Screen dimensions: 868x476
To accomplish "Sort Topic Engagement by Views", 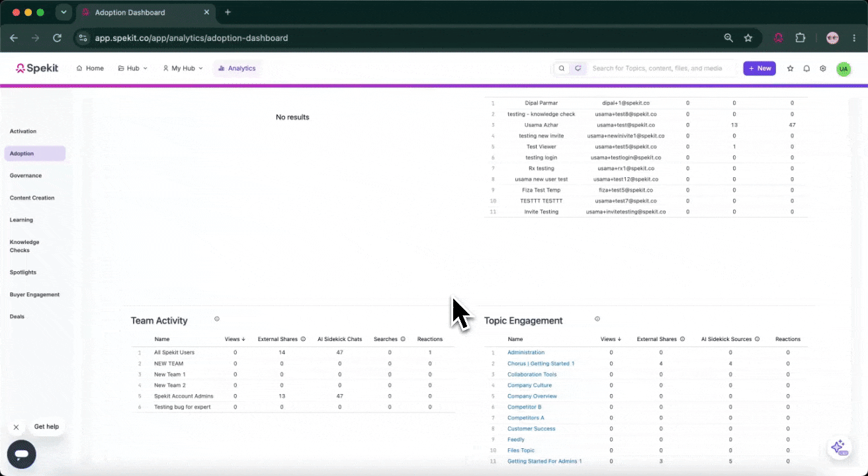I will [611, 339].
